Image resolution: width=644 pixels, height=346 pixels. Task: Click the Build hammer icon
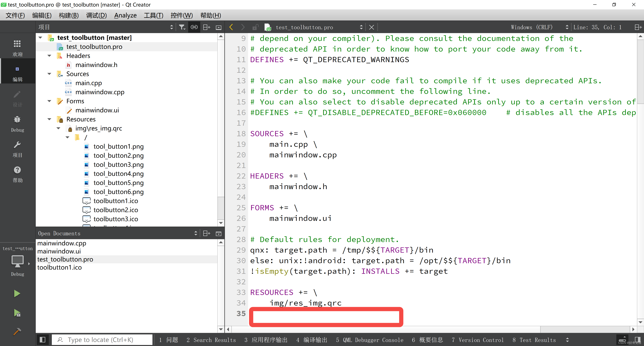click(x=17, y=331)
